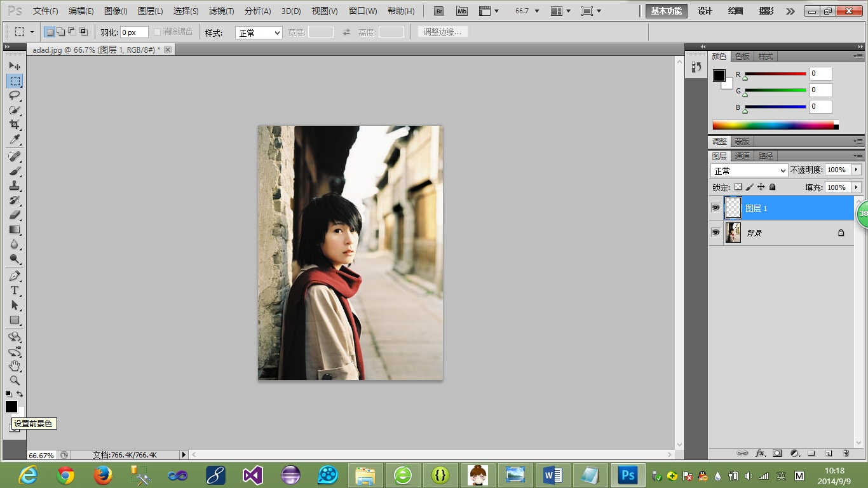Choose the Intersect with Selection mode button
This screenshot has height=488, width=868.
point(83,32)
